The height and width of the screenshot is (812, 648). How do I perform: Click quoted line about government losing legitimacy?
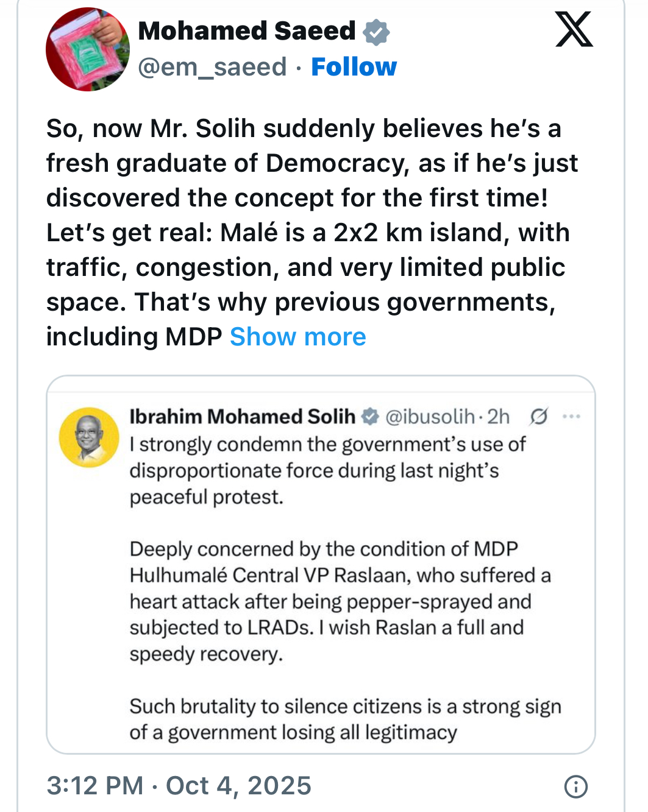[x=344, y=719]
